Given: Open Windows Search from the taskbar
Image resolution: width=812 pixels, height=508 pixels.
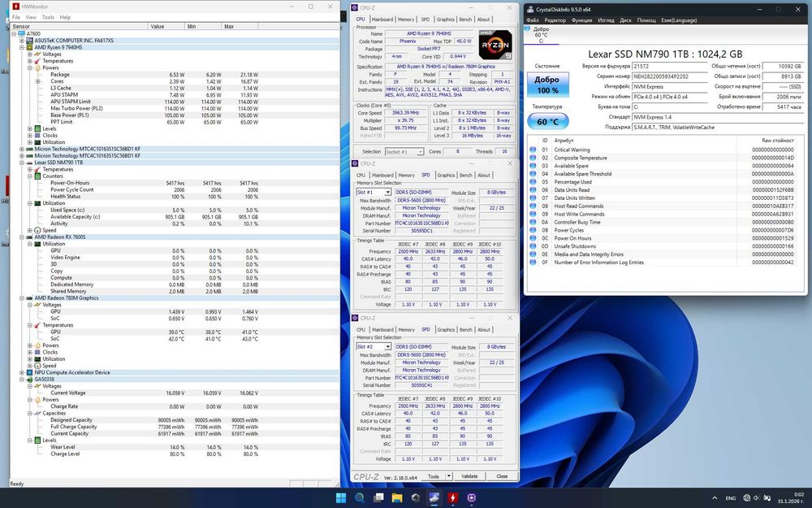Looking at the screenshot, I should coord(360,498).
